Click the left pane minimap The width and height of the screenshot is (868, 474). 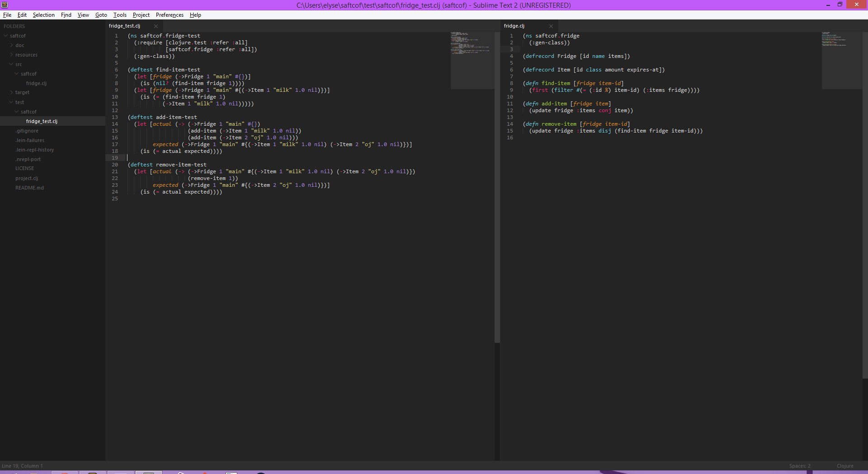[x=472, y=60]
